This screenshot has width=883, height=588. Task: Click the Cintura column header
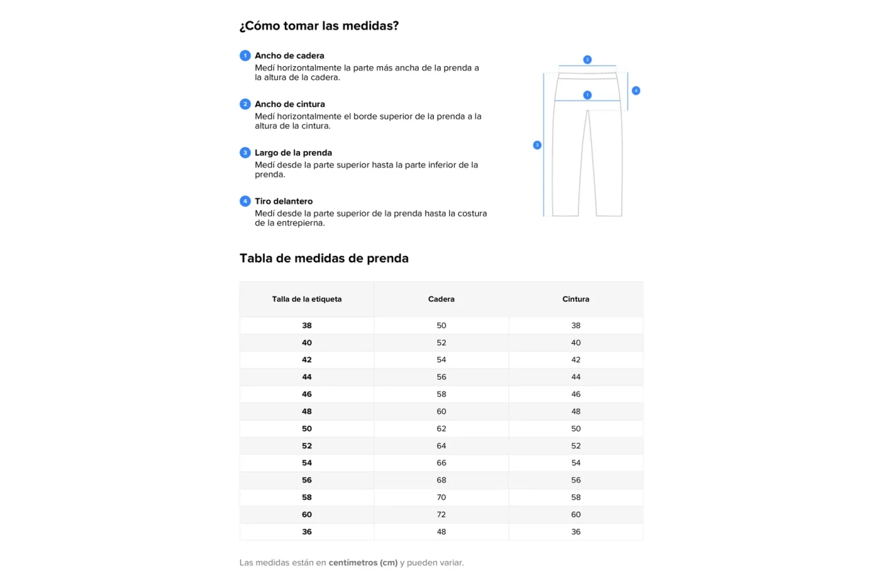pos(576,299)
